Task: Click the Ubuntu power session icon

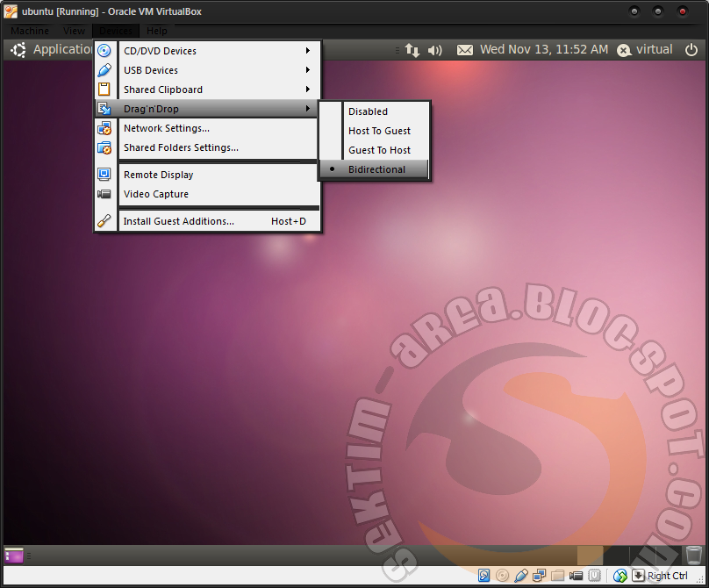Action: click(691, 50)
